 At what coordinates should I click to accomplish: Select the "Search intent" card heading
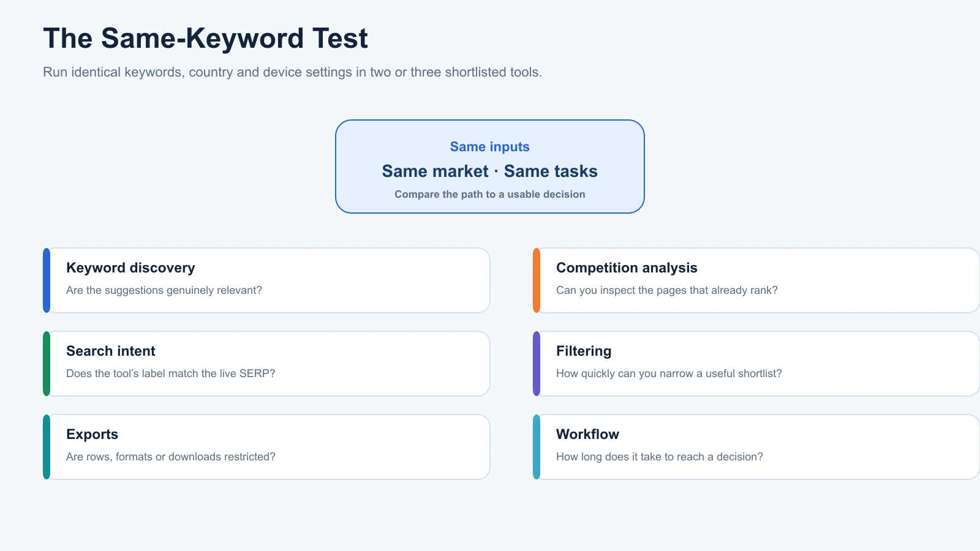(x=111, y=351)
